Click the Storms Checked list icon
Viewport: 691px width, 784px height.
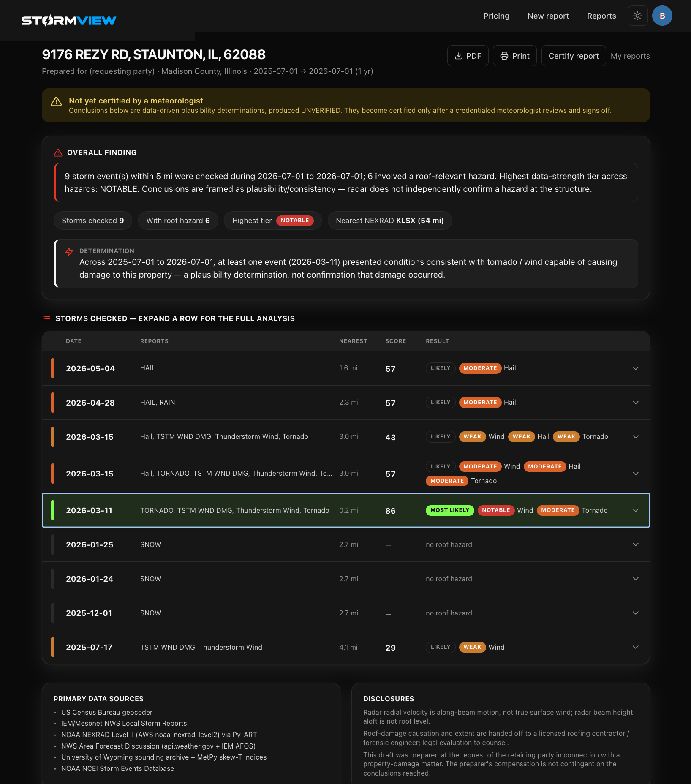click(46, 318)
